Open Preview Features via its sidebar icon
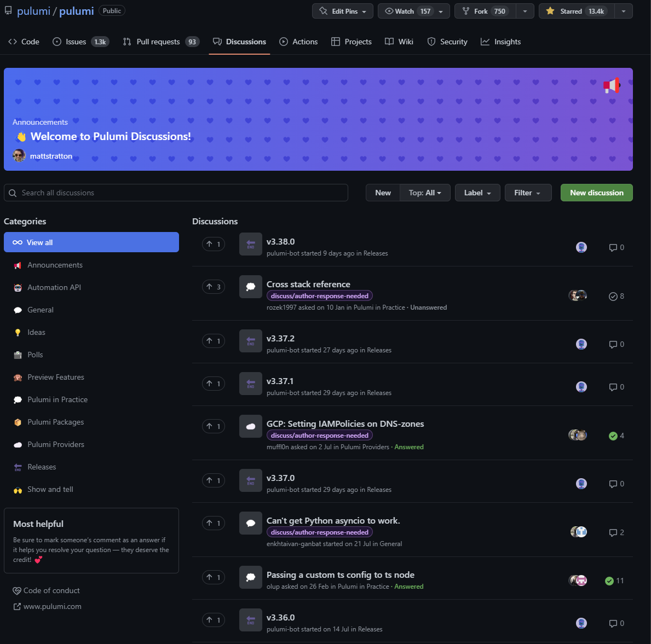The height and width of the screenshot is (644, 651). pyautogui.click(x=18, y=377)
